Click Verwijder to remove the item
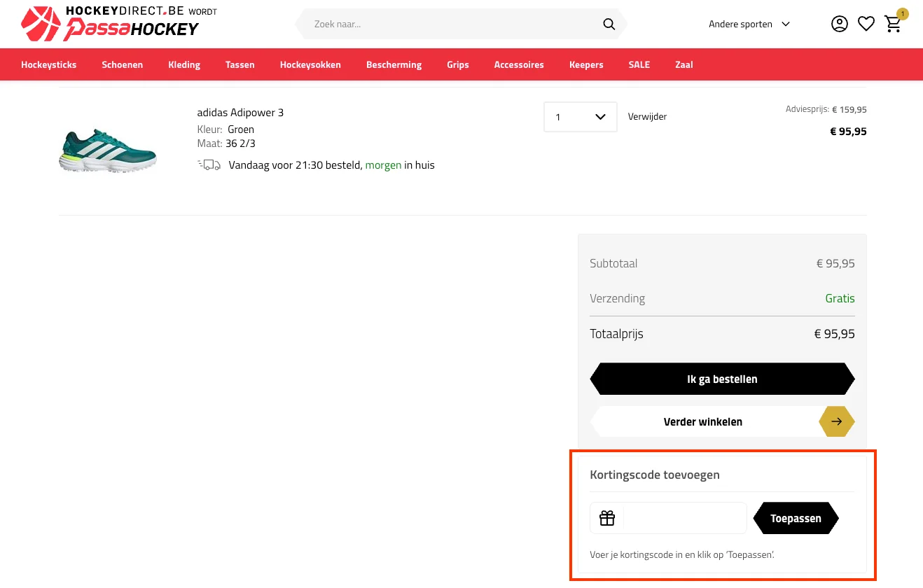The height and width of the screenshot is (588, 923). pyautogui.click(x=647, y=117)
